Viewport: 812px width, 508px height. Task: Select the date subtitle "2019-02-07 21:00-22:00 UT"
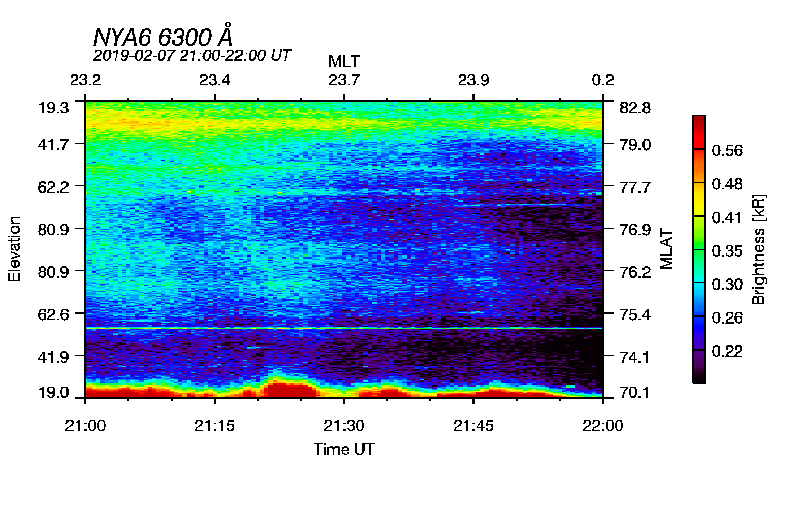click(192, 55)
